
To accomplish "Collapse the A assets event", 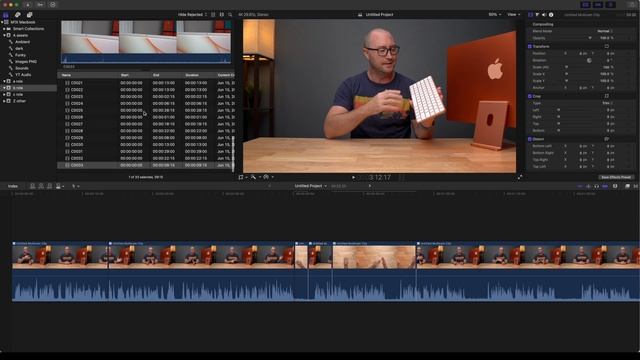I will [x=4, y=36].
